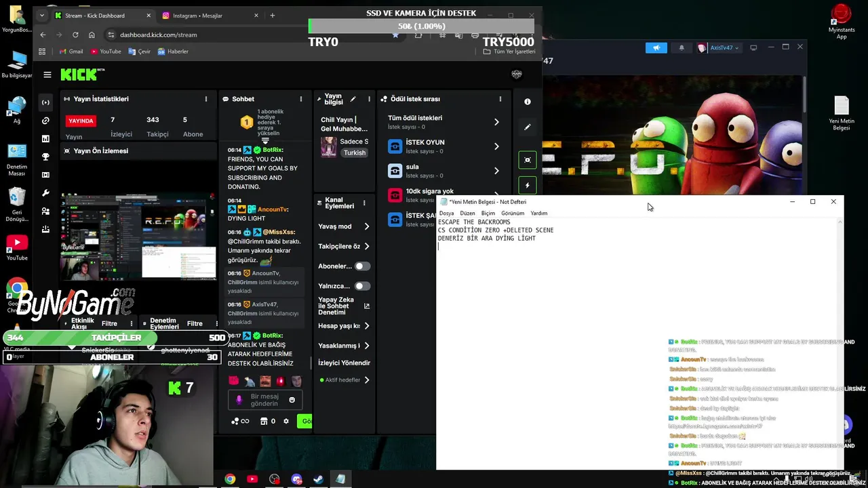Click the gift shop icon below chat
Image resolution: width=868 pixels, height=488 pixels.
[x=264, y=421]
